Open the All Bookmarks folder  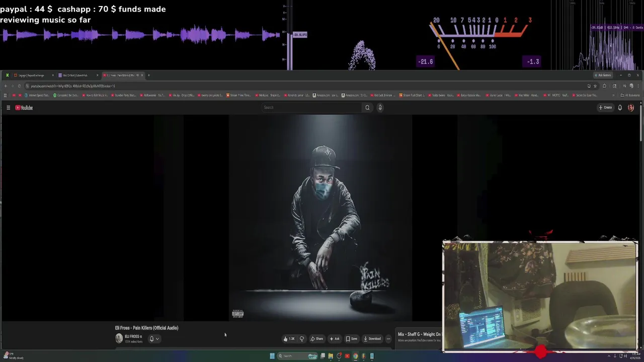[x=630, y=95]
